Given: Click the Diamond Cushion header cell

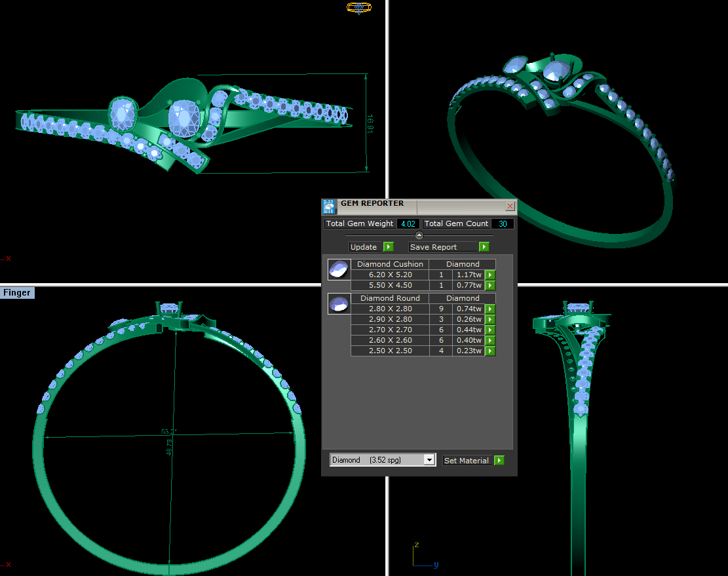Looking at the screenshot, I should (390, 264).
